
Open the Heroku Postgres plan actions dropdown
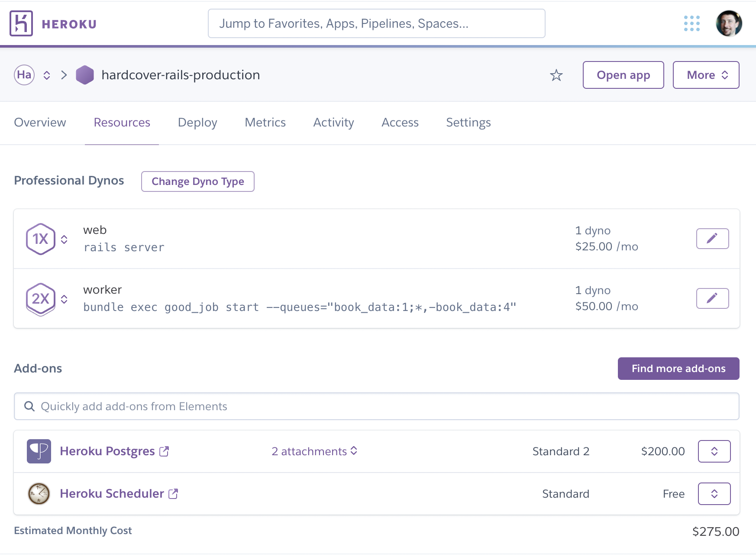tap(714, 451)
